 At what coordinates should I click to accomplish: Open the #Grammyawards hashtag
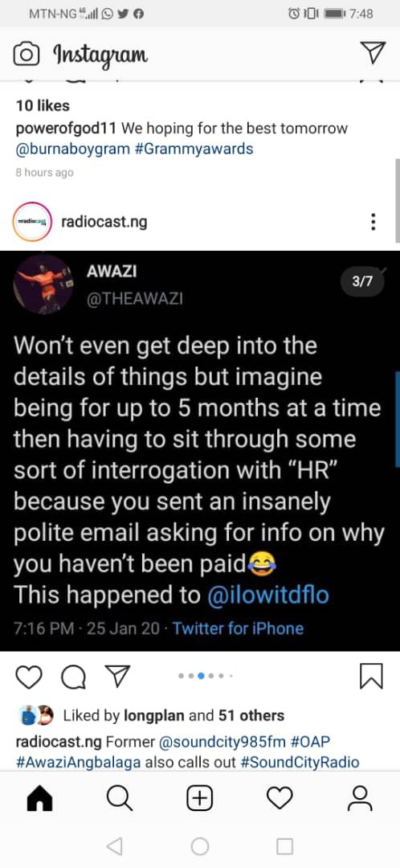coord(193,149)
